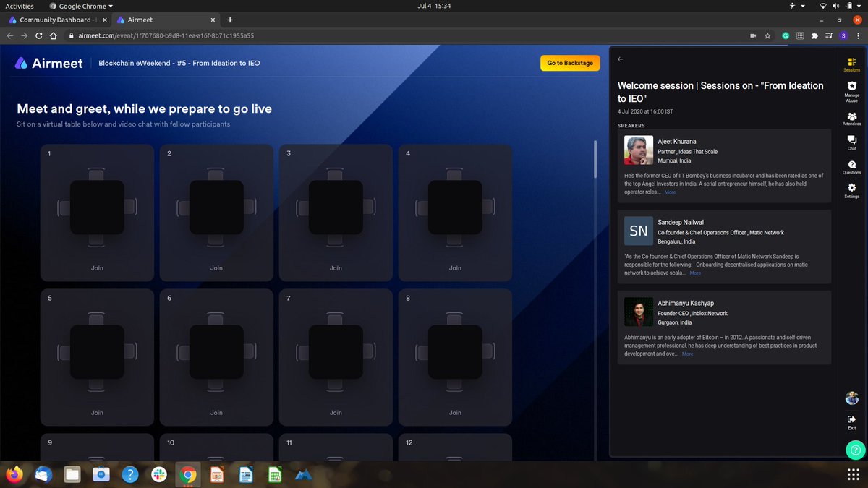Image resolution: width=868 pixels, height=488 pixels.
Task: Open Manage Abuse in the sidebar
Action: [851, 91]
